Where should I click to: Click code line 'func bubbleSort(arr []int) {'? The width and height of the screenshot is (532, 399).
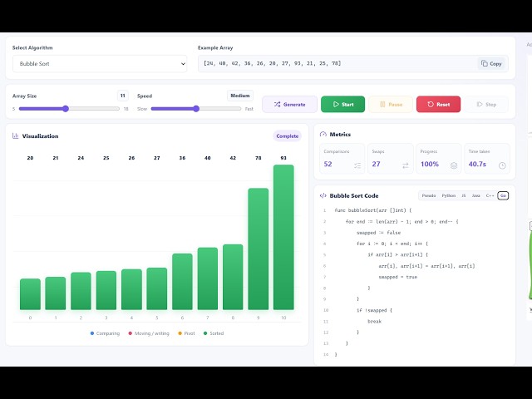373,210
